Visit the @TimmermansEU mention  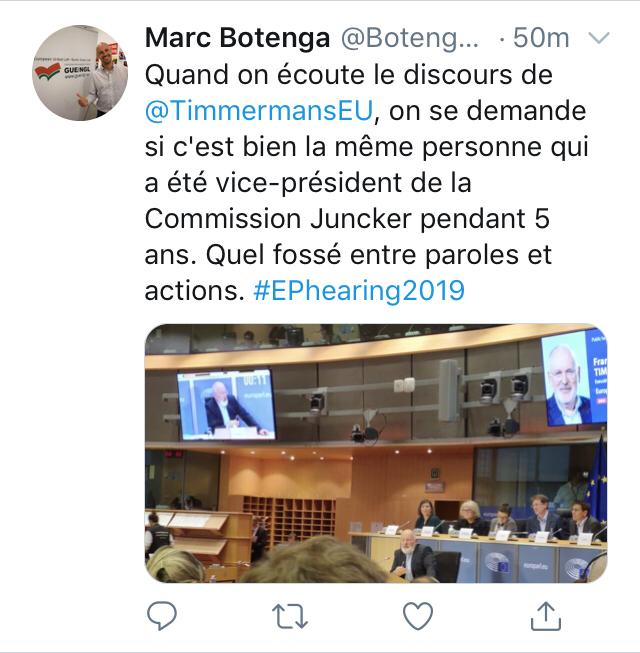point(259,111)
